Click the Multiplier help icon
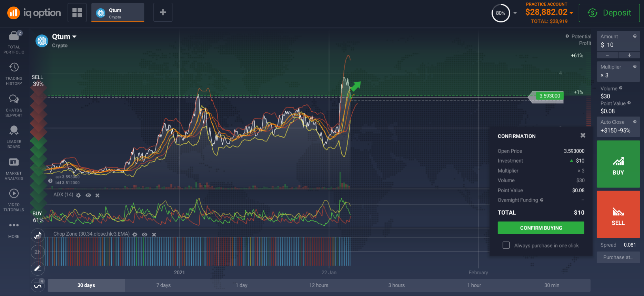The height and width of the screenshot is (296, 644). [x=635, y=67]
